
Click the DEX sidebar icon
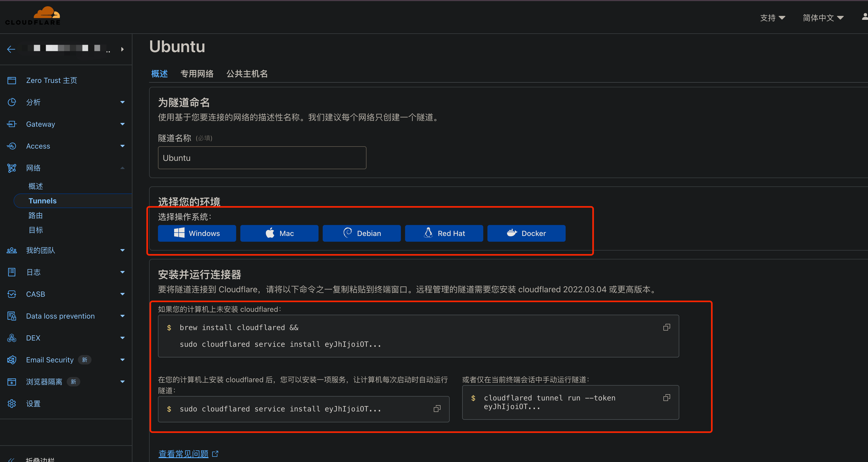(12, 338)
